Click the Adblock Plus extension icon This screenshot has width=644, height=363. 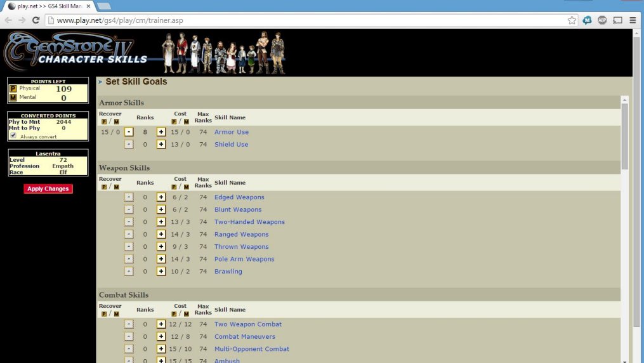(x=602, y=20)
